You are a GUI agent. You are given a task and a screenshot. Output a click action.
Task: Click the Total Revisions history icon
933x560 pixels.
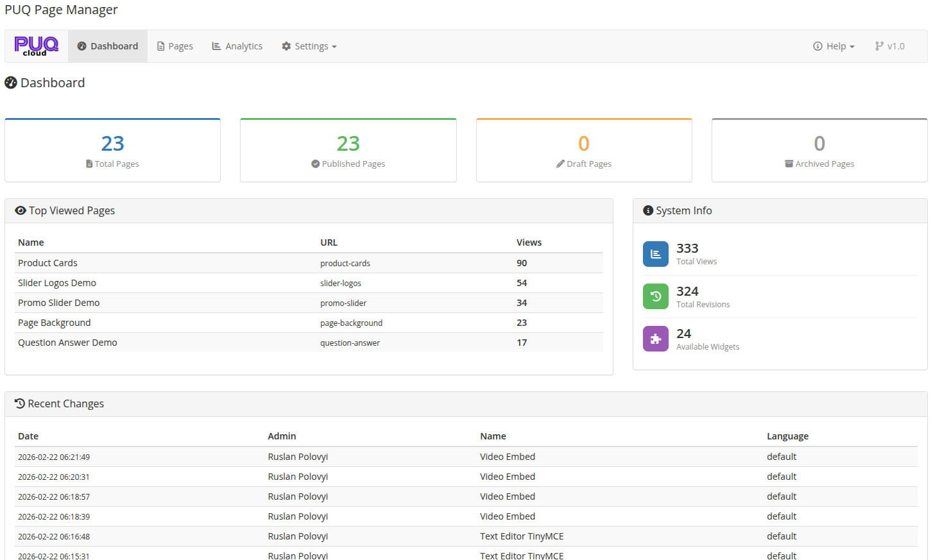[655, 296]
